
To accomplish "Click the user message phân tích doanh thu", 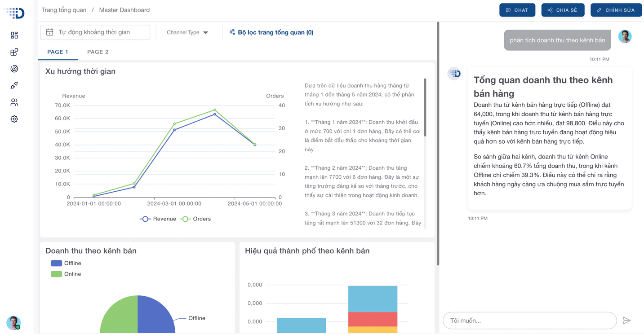I will click(x=557, y=40).
